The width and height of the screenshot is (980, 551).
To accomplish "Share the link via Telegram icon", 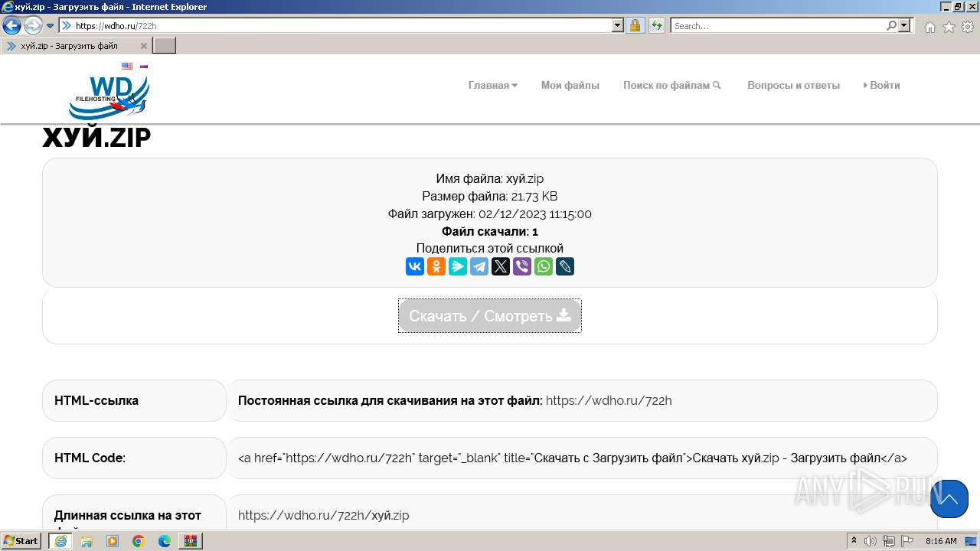I will (x=479, y=266).
